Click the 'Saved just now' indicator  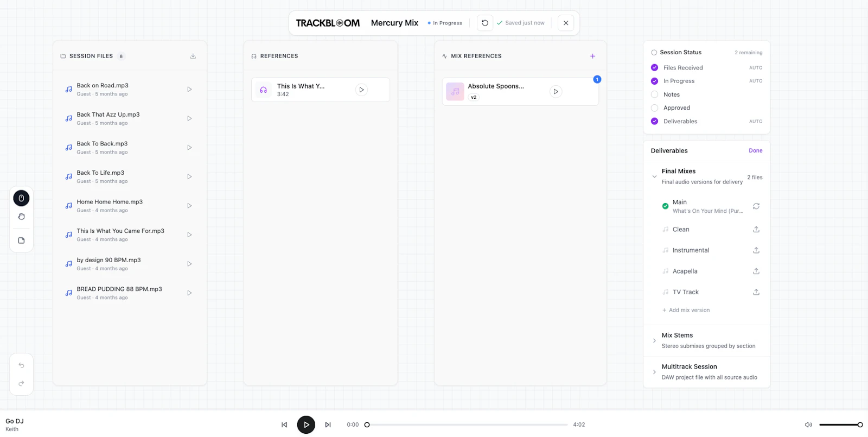tap(521, 23)
